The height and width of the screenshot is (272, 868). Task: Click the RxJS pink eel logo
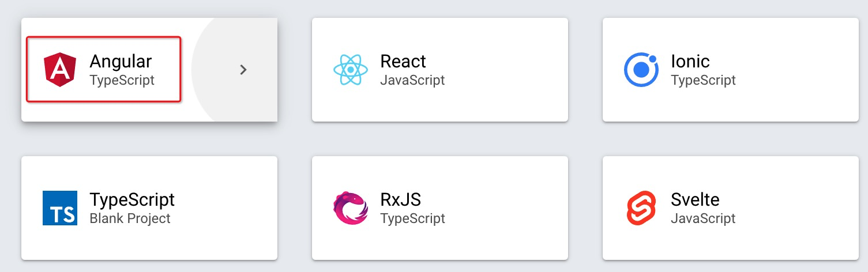tap(351, 208)
